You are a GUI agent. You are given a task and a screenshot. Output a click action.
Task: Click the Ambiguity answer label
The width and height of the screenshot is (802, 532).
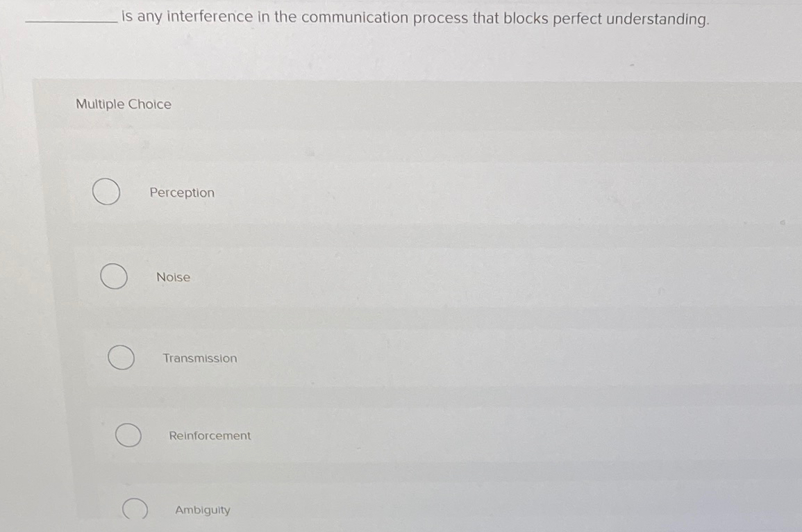click(x=203, y=510)
